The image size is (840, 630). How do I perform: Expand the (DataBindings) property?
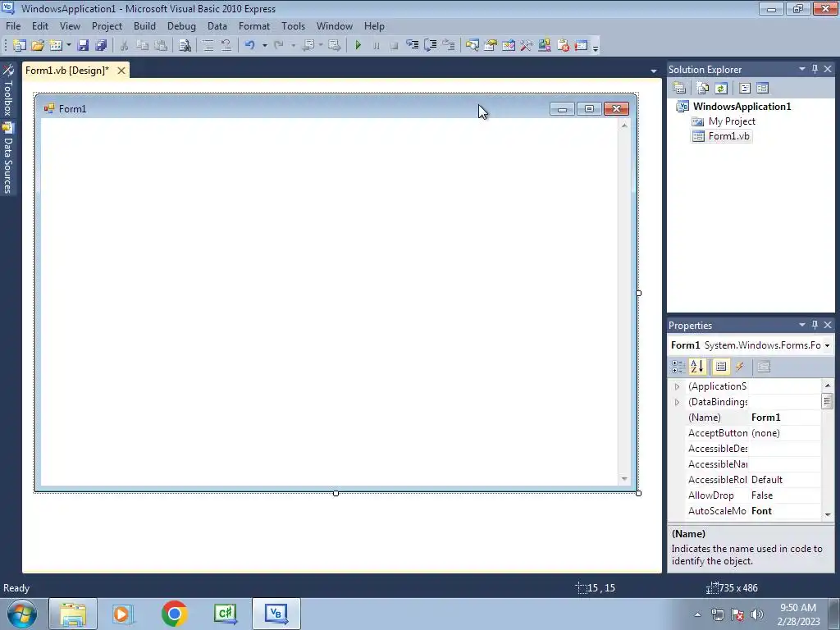677,402
